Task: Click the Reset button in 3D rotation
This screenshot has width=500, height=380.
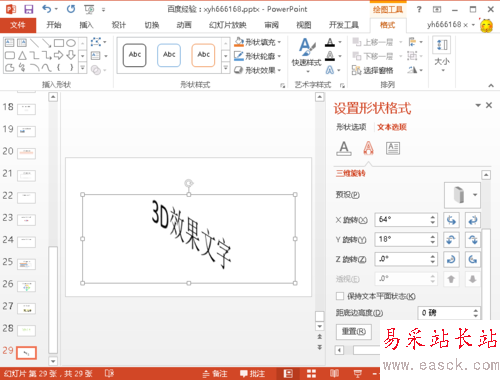Action: point(354,332)
